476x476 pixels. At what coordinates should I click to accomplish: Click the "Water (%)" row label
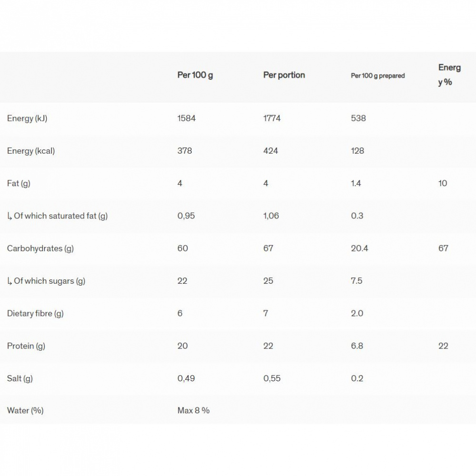[x=25, y=410]
